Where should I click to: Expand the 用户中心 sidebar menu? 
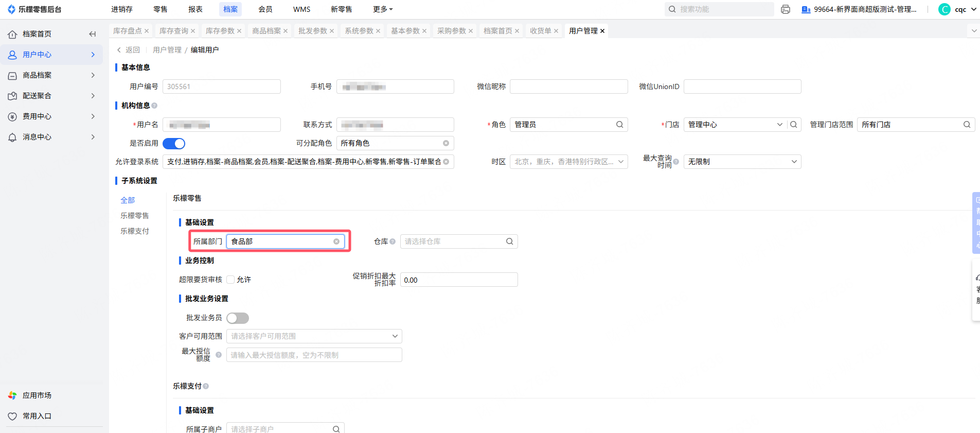coord(51,55)
